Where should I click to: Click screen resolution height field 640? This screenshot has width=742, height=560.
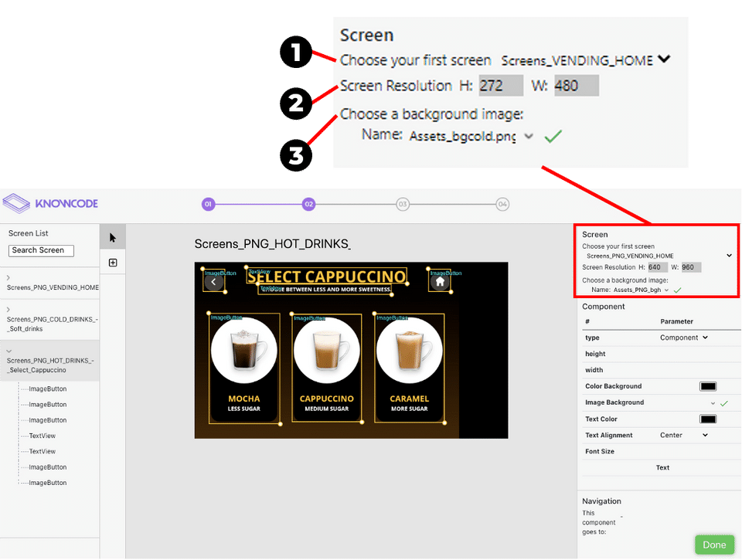coord(657,267)
